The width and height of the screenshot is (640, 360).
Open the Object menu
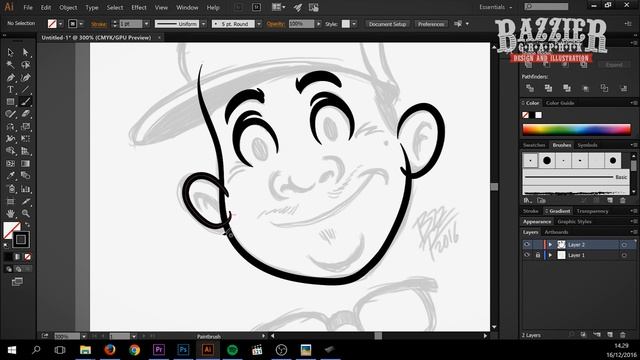(x=68, y=8)
